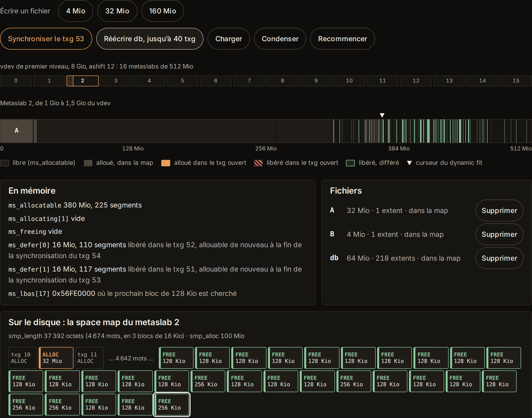Click legend swatch 'alloué, dans la map'
Image resolution: width=532 pixels, height=418 pixels.
[x=88, y=163]
